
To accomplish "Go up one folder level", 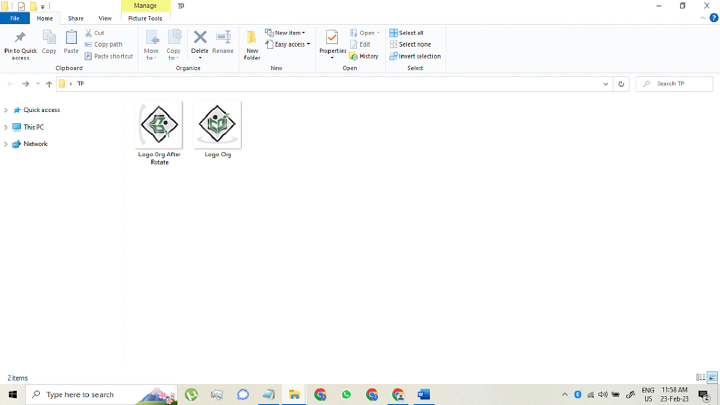I will [49, 84].
